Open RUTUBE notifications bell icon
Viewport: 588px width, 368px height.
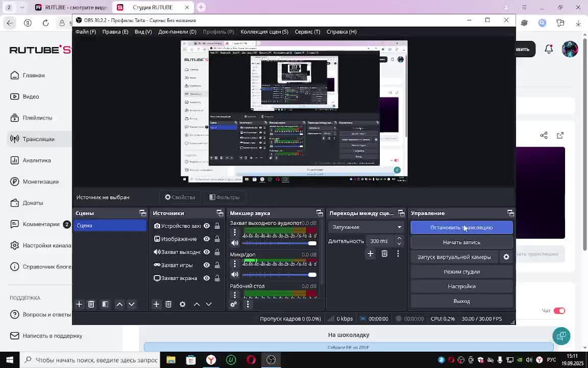(x=549, y=49)
